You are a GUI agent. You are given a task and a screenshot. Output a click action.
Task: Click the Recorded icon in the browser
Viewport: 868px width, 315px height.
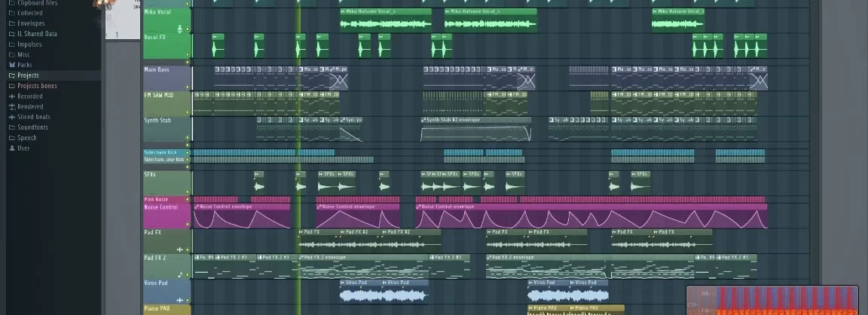[x=11, y=96]
